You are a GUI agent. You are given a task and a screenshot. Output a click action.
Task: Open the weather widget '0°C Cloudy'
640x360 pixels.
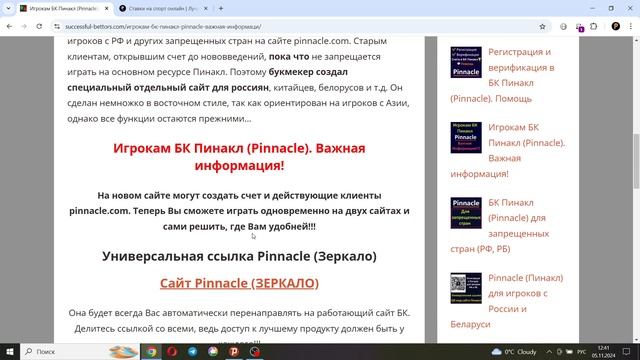[514, 351]
